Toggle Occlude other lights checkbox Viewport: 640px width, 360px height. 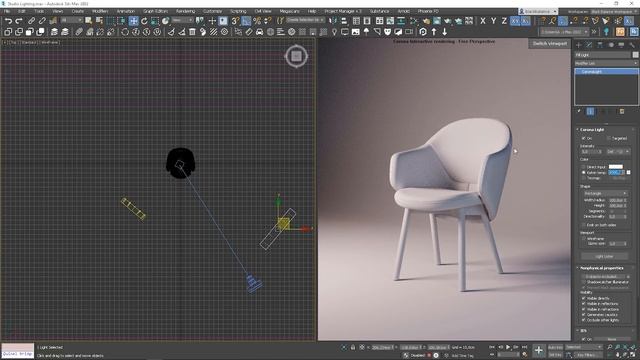click(x=583, y=320)
